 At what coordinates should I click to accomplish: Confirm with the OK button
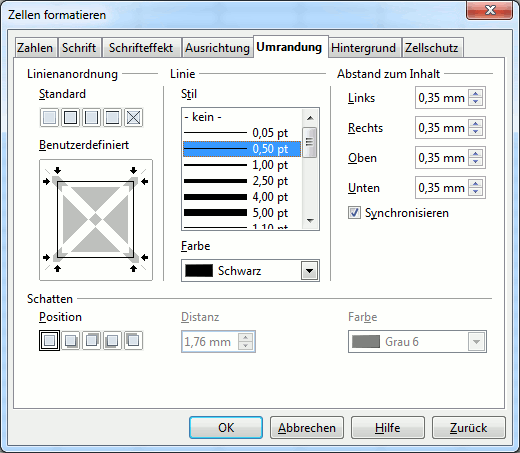(x=226, y=428)
